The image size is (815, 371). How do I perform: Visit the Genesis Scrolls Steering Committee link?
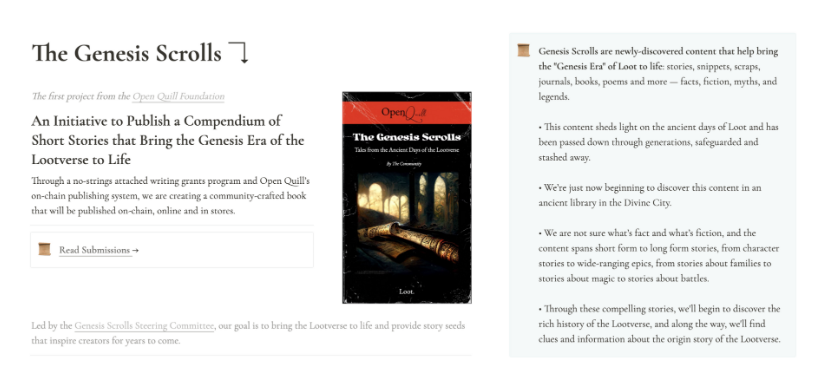point(144,326)
